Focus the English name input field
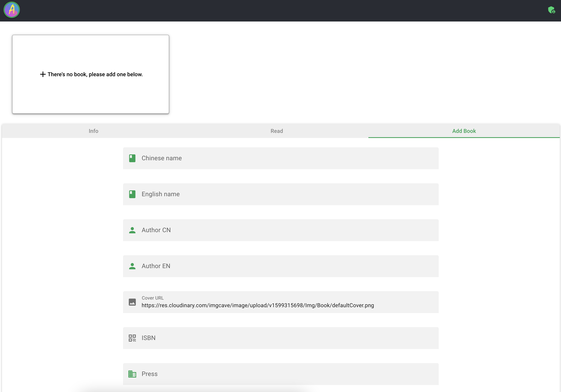 click(x=269, y=194)
